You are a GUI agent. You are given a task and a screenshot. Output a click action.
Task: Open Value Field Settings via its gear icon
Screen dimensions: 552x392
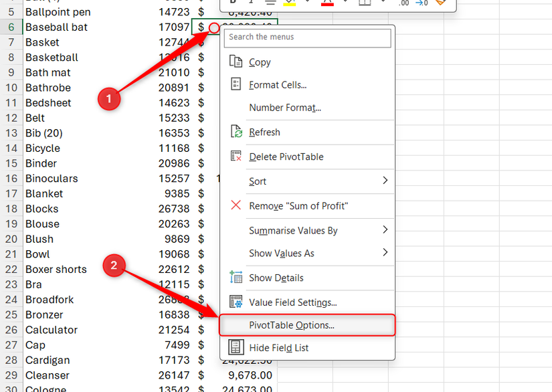coord(236,302)
